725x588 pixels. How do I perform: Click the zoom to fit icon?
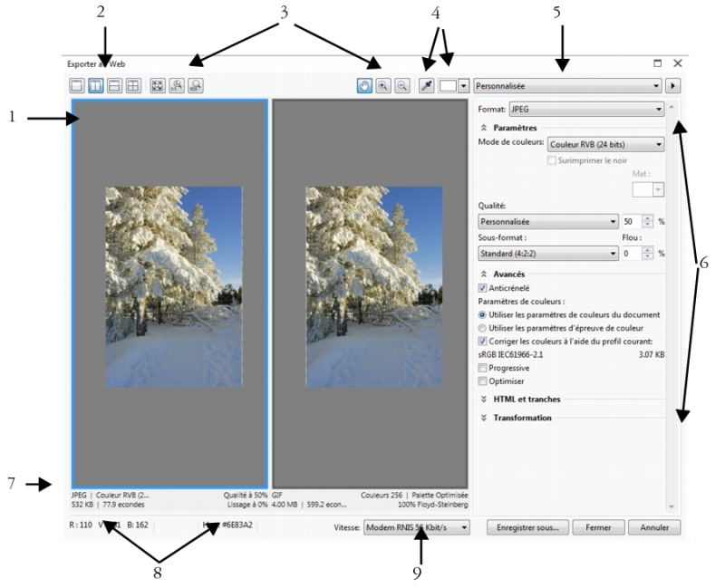click(156, 85)
